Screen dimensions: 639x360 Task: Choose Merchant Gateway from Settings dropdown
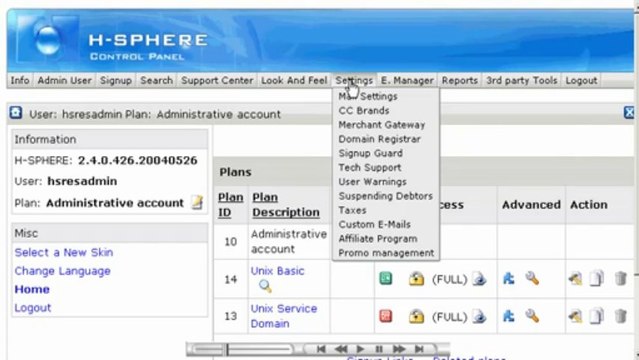382,125
